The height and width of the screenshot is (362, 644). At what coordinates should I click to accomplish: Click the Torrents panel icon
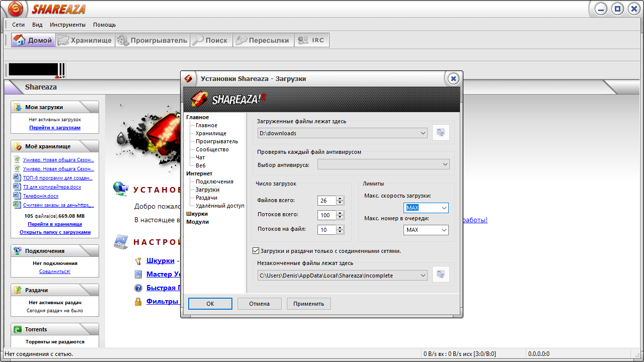pyautogui.click(x=18, y=329)
